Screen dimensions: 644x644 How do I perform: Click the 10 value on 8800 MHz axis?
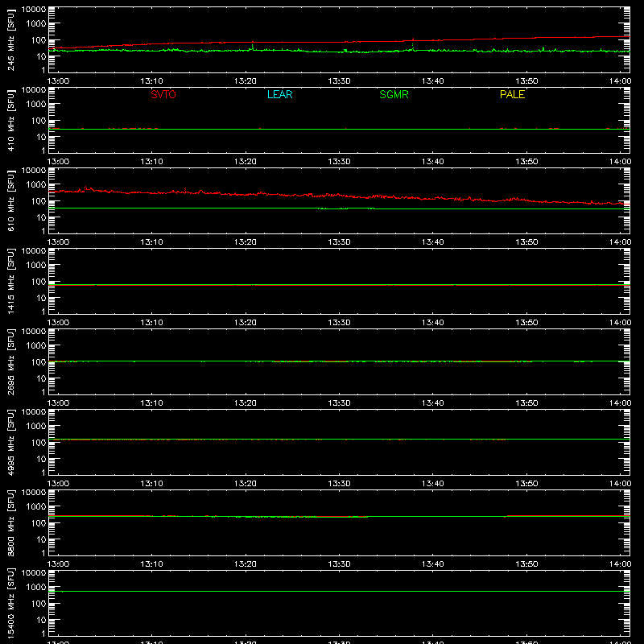click(41, 539)
